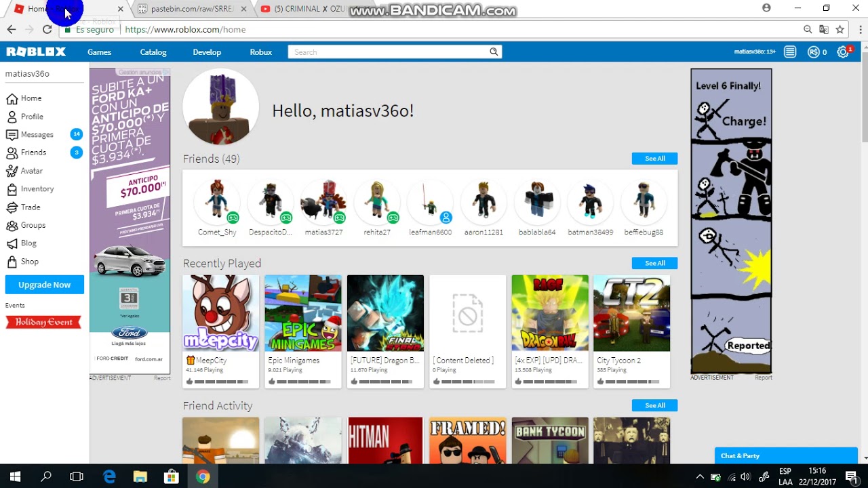Screen dimensions: 868x488
Task: Report the Level 6 Finally advertisement
Action: tap(764, 378)
